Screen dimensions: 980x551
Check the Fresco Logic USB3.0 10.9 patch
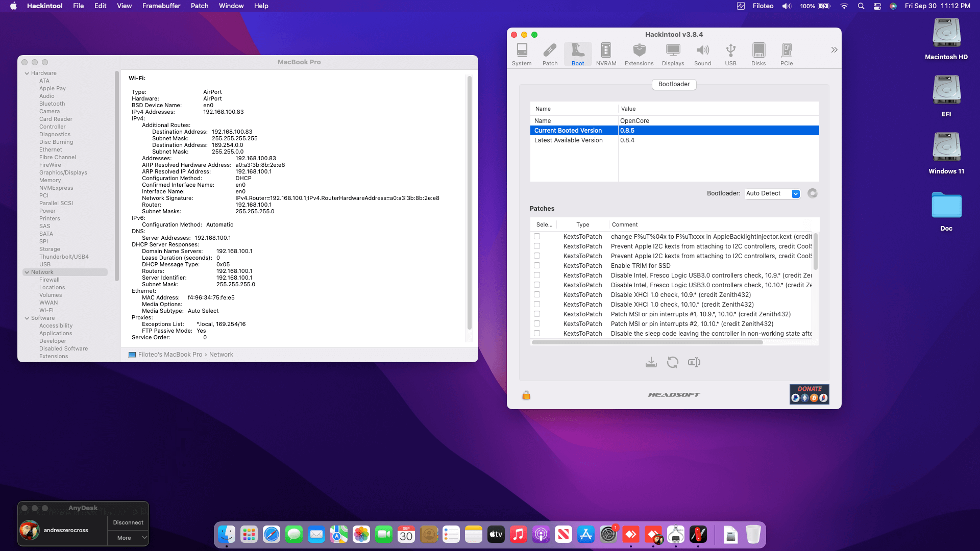point(537,275)
